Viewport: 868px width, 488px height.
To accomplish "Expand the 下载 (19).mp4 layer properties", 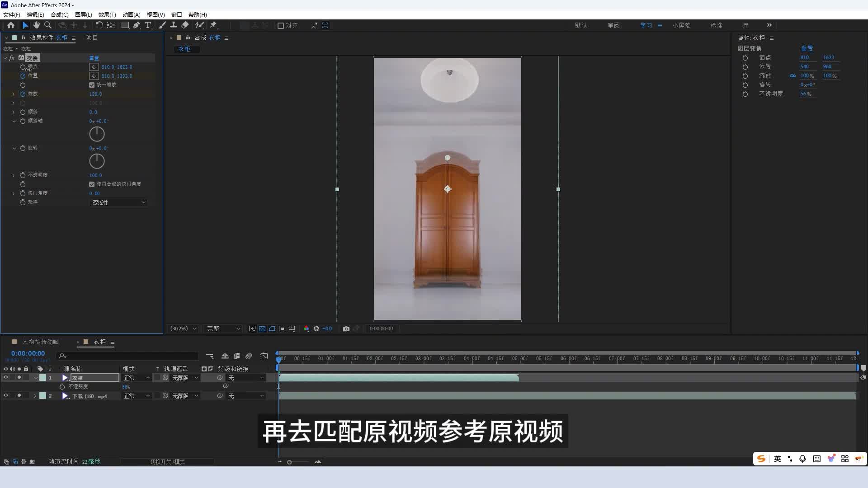I will click(35, 396).
